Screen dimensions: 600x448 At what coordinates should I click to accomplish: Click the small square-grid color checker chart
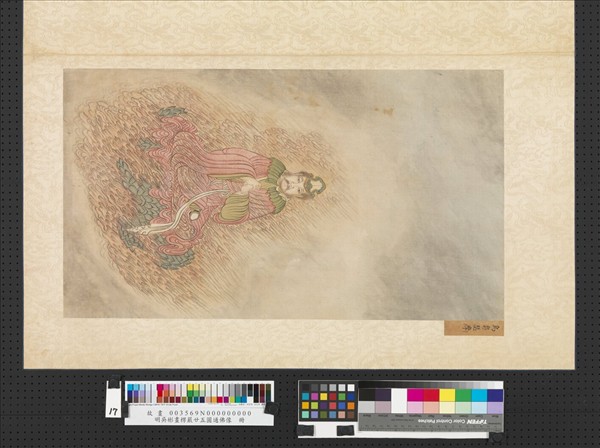click(x=327, y=400)
